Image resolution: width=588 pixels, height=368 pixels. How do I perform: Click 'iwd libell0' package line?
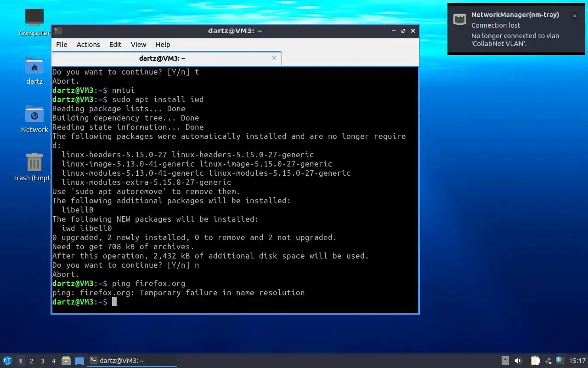point(86,228)
